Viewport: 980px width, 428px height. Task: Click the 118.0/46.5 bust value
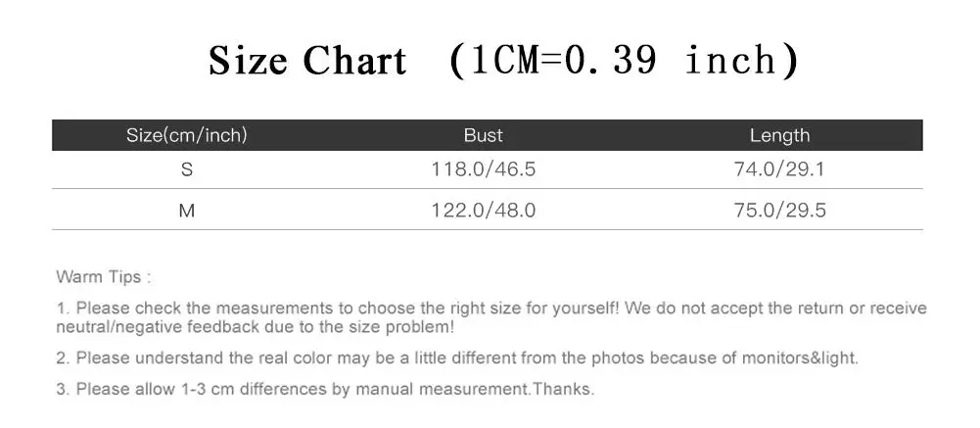[x=483, y=169]
